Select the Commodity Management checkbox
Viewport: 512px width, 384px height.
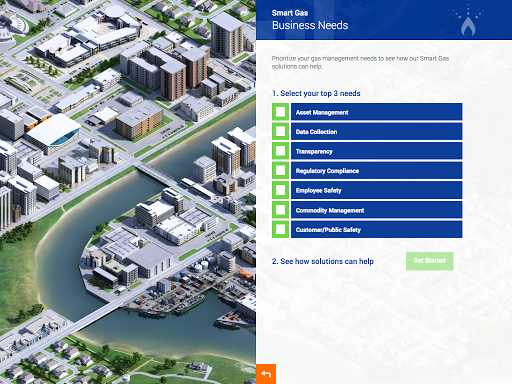[280, 210]
